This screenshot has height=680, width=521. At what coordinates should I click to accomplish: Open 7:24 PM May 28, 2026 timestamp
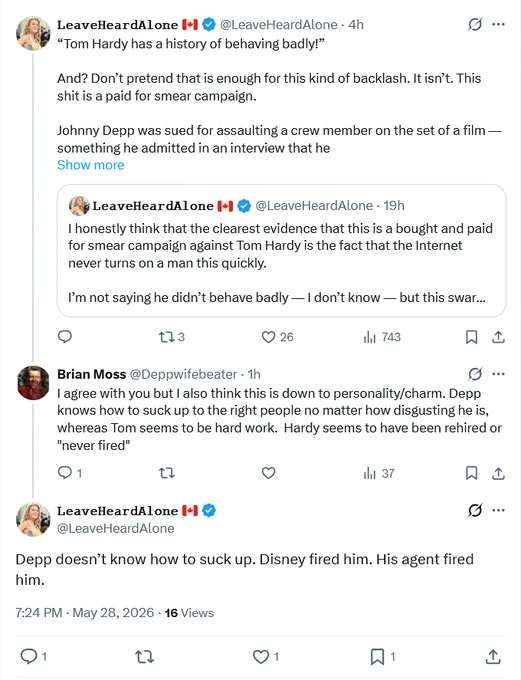(x=85, y=613)
